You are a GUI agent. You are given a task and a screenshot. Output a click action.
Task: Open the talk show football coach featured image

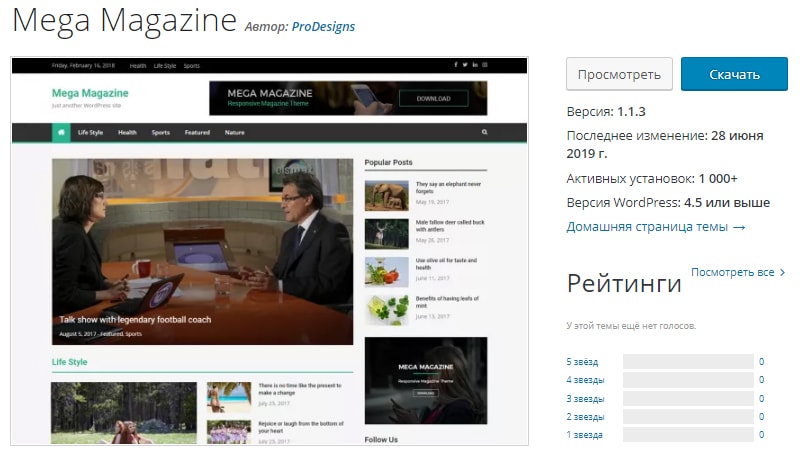(202, 251)
